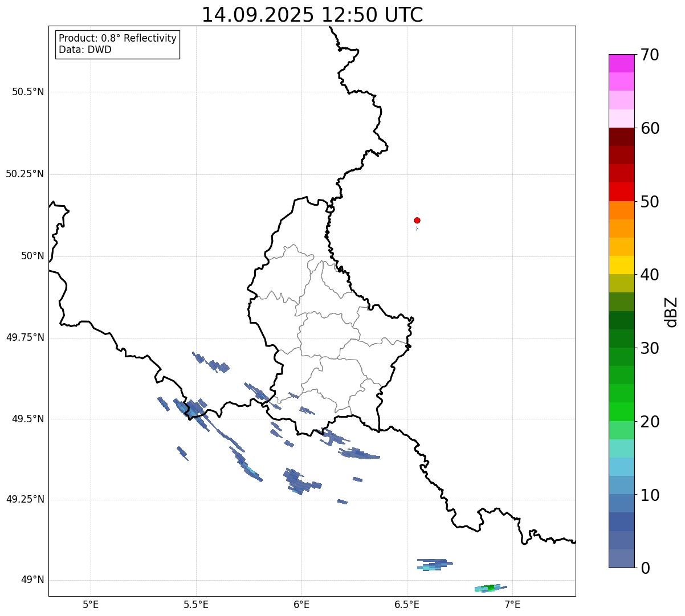Viewport: 685px width, 616px height.
Task: Click the colorbar 50 tick label
Action: [650, 202]
